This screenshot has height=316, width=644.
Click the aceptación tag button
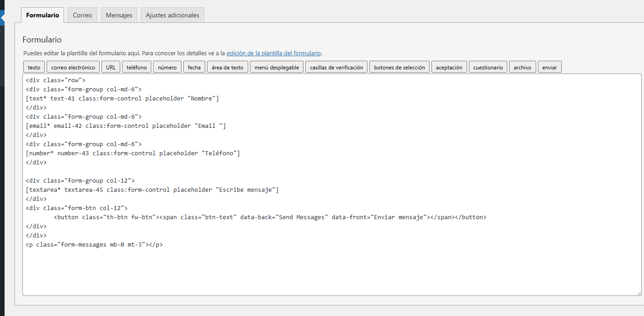[x=449, y=67]
